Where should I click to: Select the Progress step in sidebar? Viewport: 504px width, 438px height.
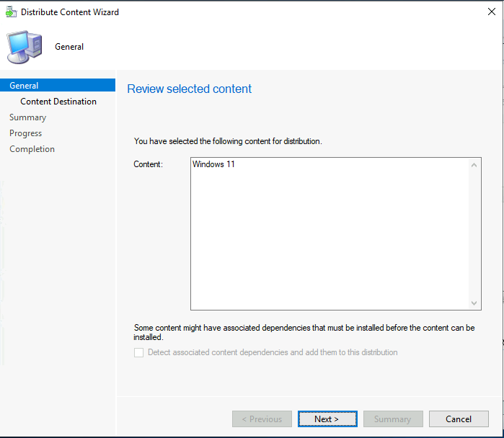[25, 133]
